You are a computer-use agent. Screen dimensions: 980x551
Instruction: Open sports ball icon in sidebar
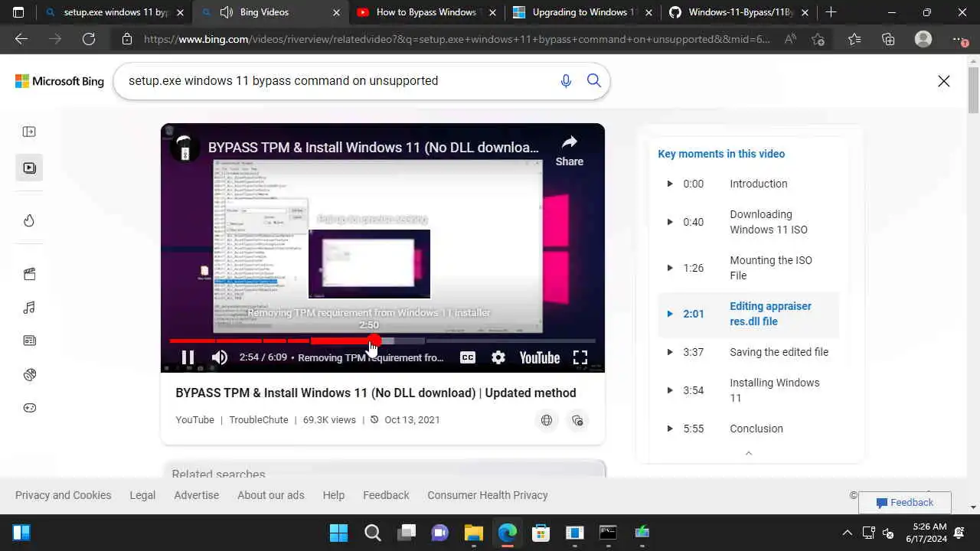(29, 374)
